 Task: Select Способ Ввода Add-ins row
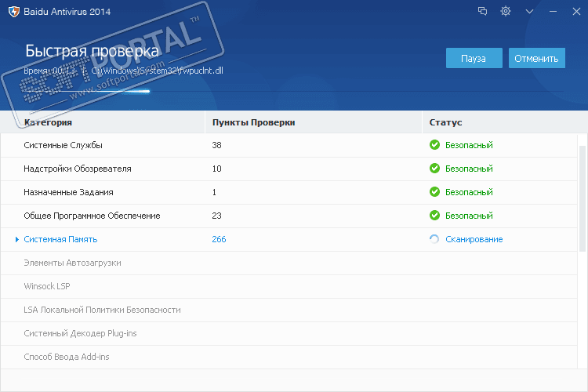(x=289, y=358)
